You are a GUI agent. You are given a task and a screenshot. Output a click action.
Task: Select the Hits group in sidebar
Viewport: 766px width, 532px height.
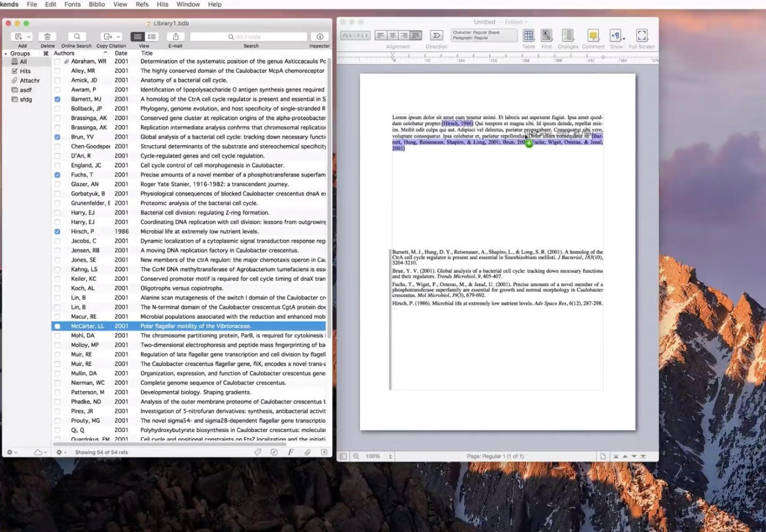click(25, 71)
